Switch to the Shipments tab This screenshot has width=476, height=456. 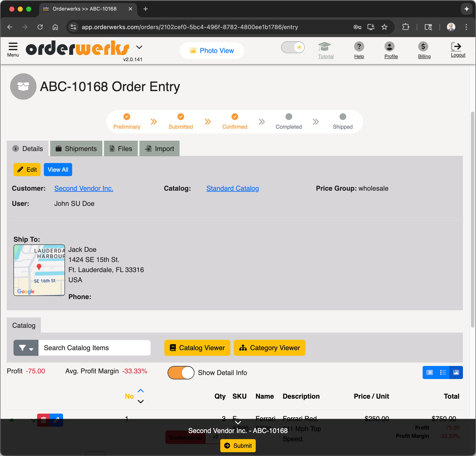[x=76, y=148]
